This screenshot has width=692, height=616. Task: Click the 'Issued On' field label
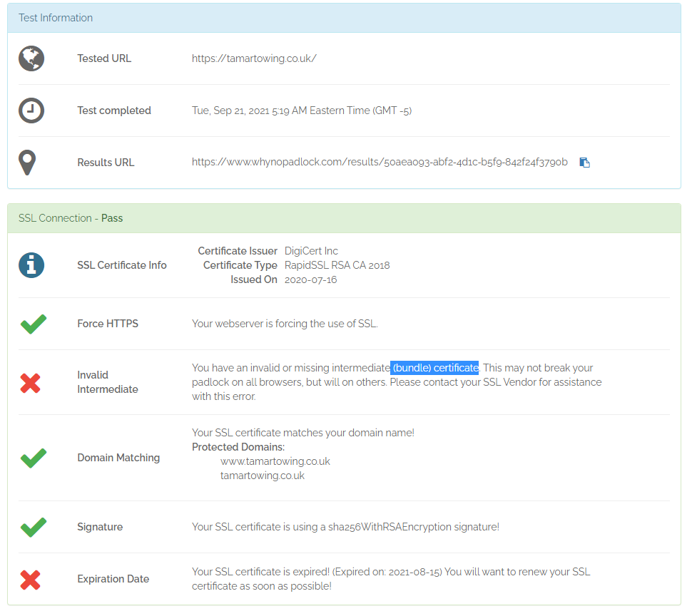point(254,279)
